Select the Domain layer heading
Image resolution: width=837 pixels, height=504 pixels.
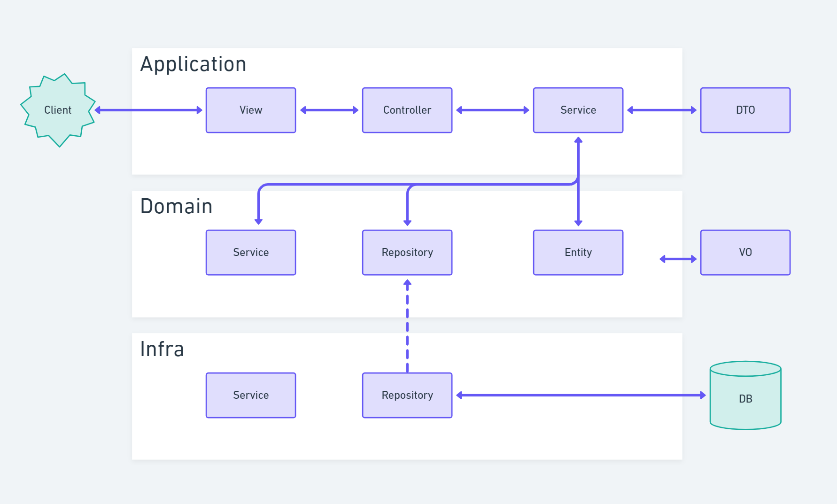coord(177,206)
